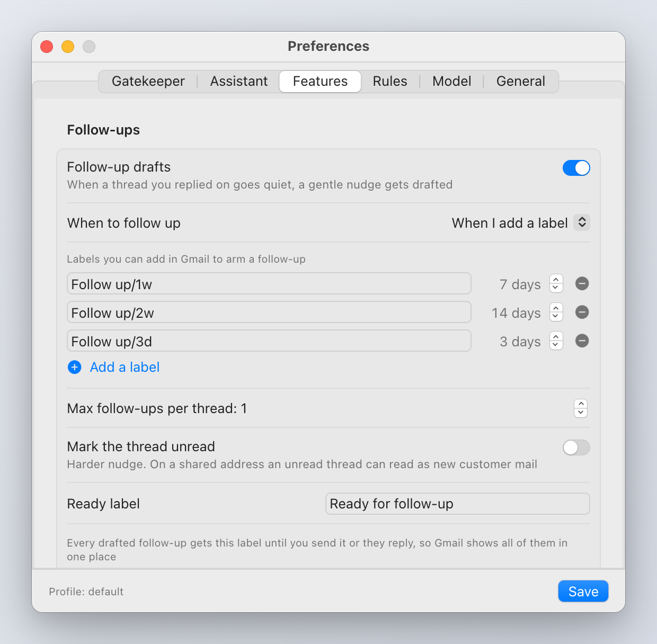This screenshot has width=657, height=644.
Task: Minimize the Preferences window with yellow button
Action: click(68, 47)
